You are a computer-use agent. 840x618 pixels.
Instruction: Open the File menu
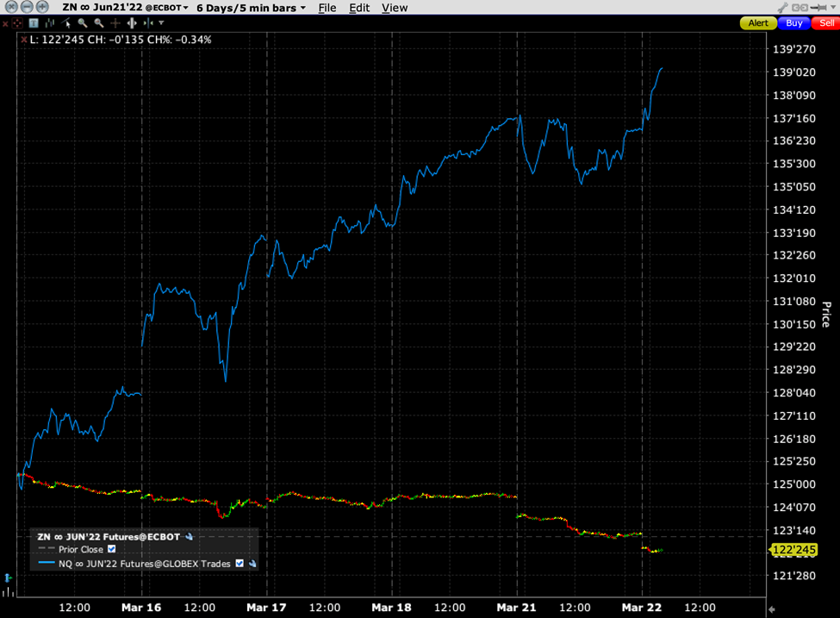click(327, 8)
